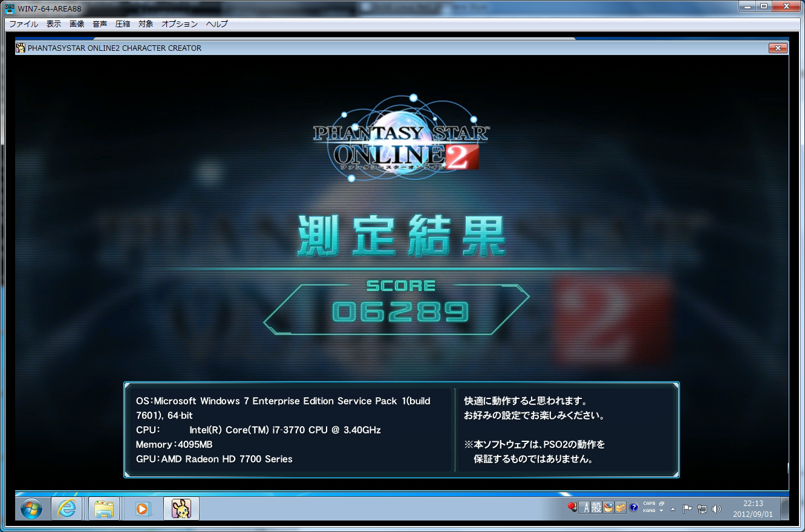Open the language bar options dropdown arrow
Viewport: 805px width, 532px height.
coord(662,511)
